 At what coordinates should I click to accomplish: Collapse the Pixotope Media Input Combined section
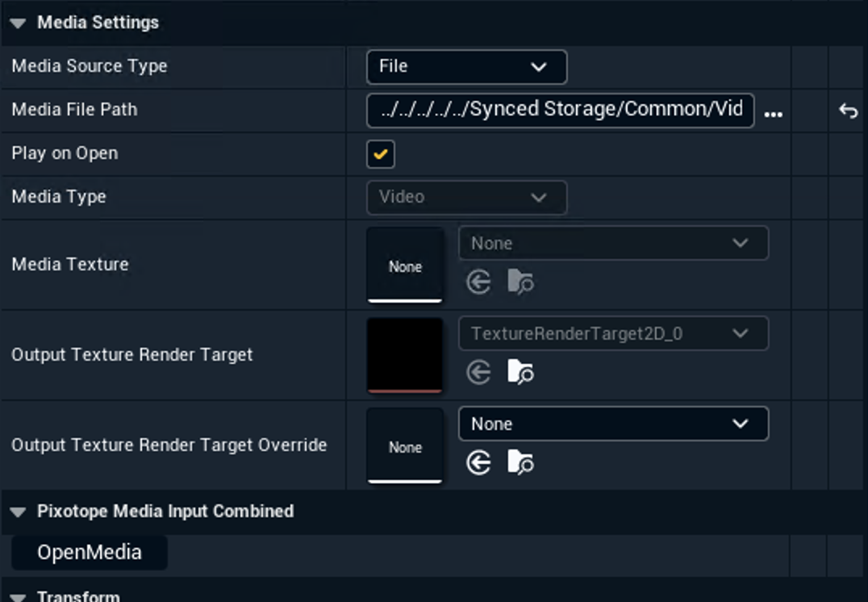tap(17, 511)
